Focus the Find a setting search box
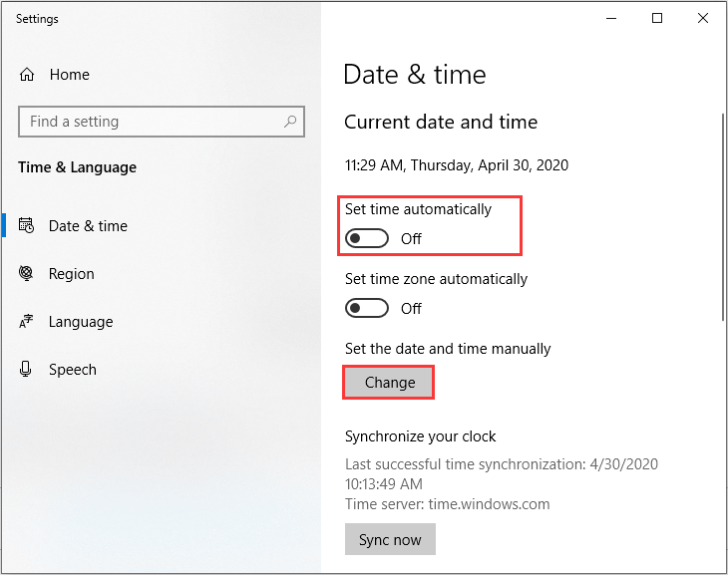Screen dimensions: 728x575 (150, 122)
